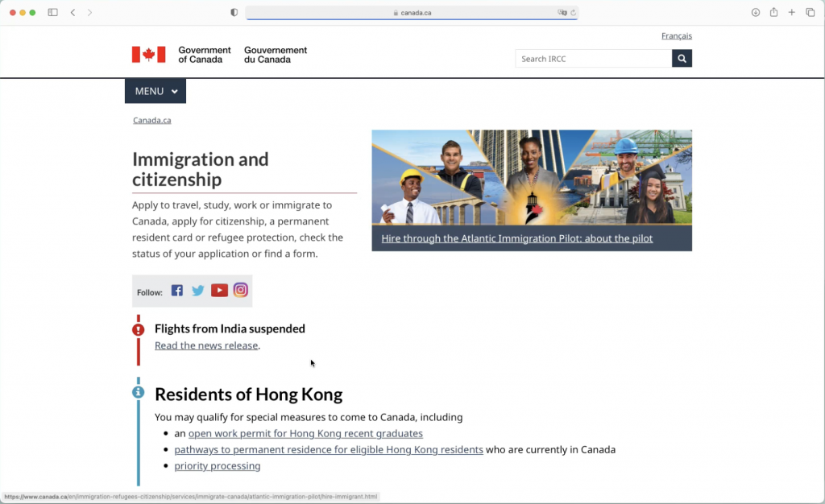Viewport: 825px width, 504px height.
Task: Open the Instagram follow icon
Action: tap(241, 291)
